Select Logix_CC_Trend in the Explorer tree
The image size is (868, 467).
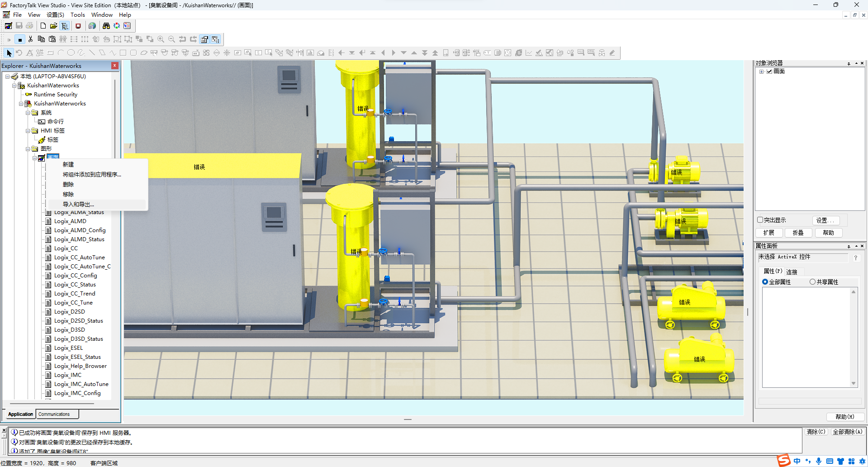pyautogui.click(x=75, y=294)
